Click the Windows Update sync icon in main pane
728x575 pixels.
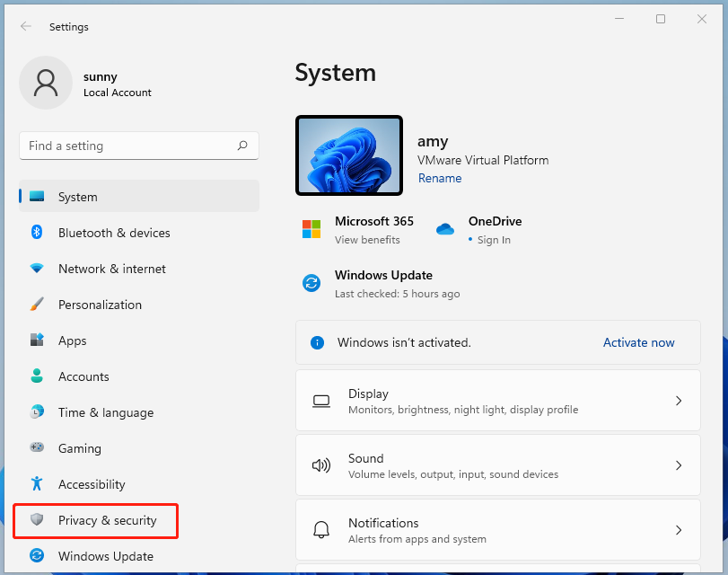[x=311, y=283]
